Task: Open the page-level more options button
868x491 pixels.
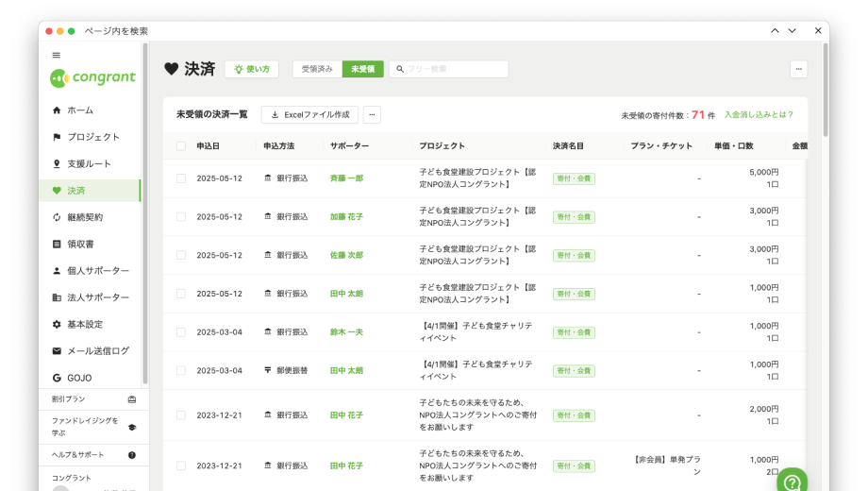Action: [798, 69]
